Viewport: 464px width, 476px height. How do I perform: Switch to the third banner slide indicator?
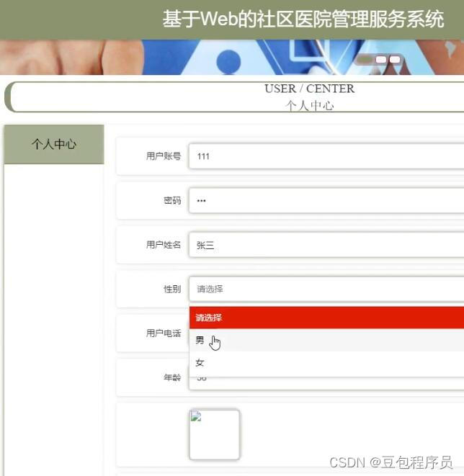[394, 60]
